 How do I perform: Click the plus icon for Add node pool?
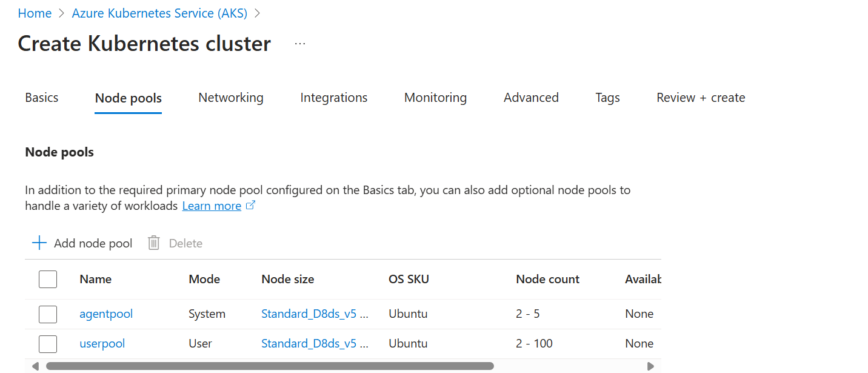coord(39,243)
